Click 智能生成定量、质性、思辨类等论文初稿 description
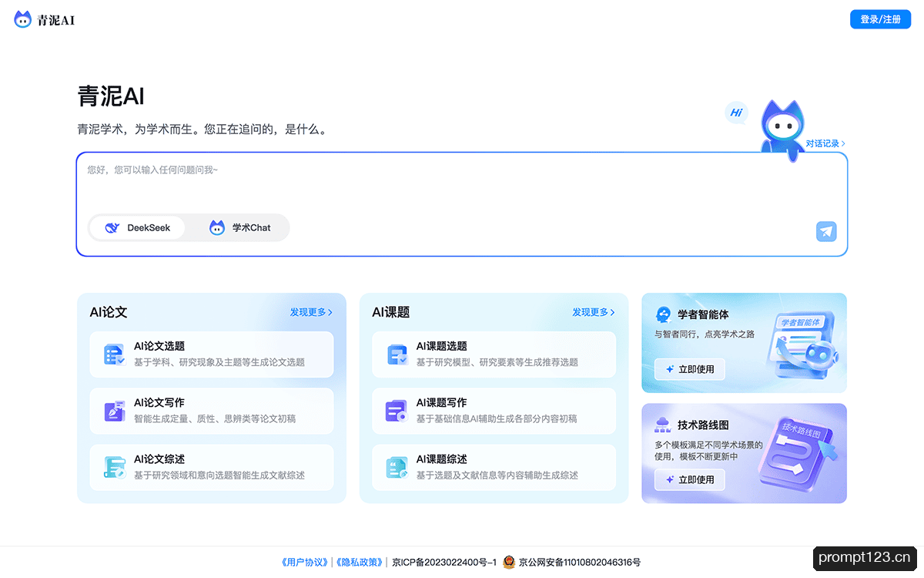The width and height of the screenshot is (924, 578). coord(215,418)
